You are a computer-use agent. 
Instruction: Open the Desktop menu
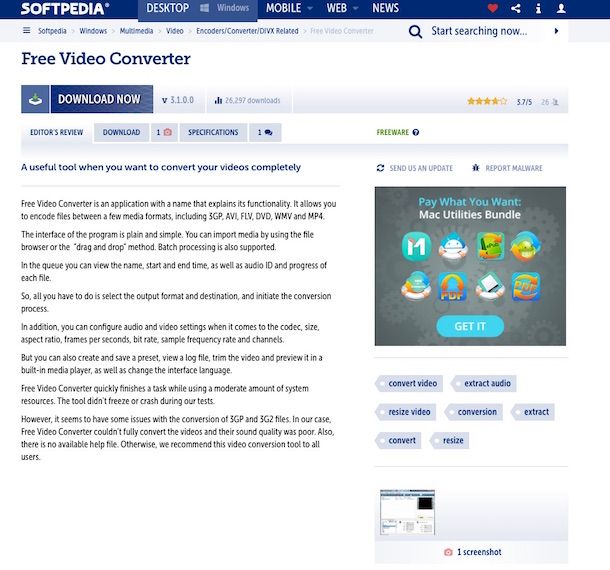coord(167,8)
